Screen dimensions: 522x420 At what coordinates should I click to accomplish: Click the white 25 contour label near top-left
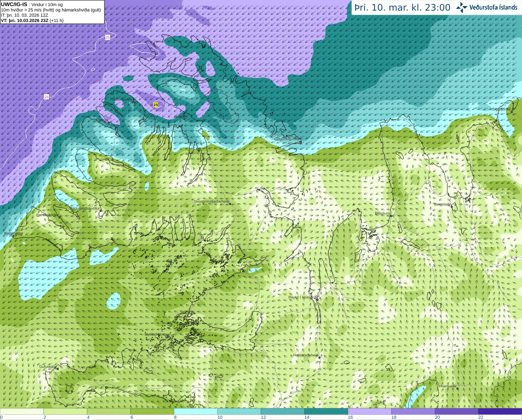[107, 37]
